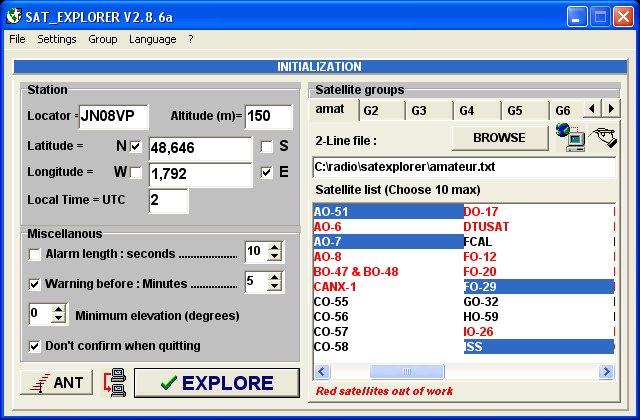
Task: Select GO-32 in satellite list
Action: click(x=539, y=302)
